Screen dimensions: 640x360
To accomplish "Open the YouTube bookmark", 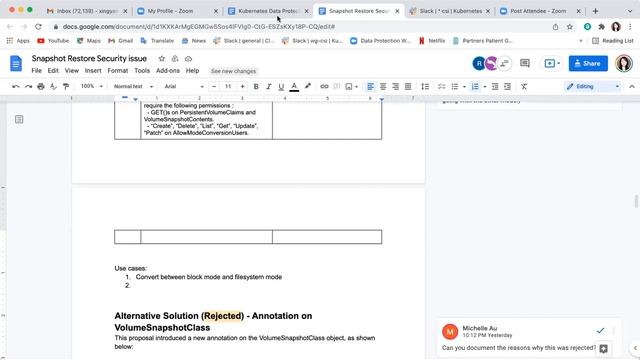I will point(53,41).
